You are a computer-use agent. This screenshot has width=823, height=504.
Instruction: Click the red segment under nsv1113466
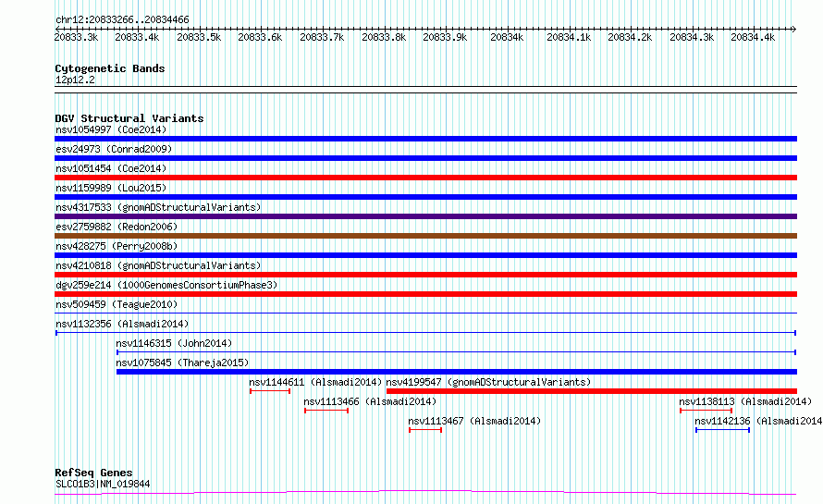point(326,411)
